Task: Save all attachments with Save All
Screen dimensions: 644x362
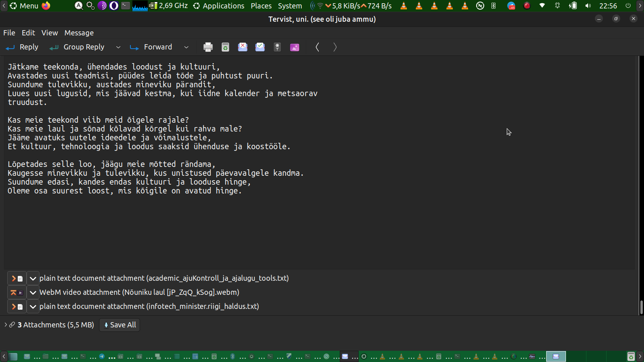Action: point(120,325)
